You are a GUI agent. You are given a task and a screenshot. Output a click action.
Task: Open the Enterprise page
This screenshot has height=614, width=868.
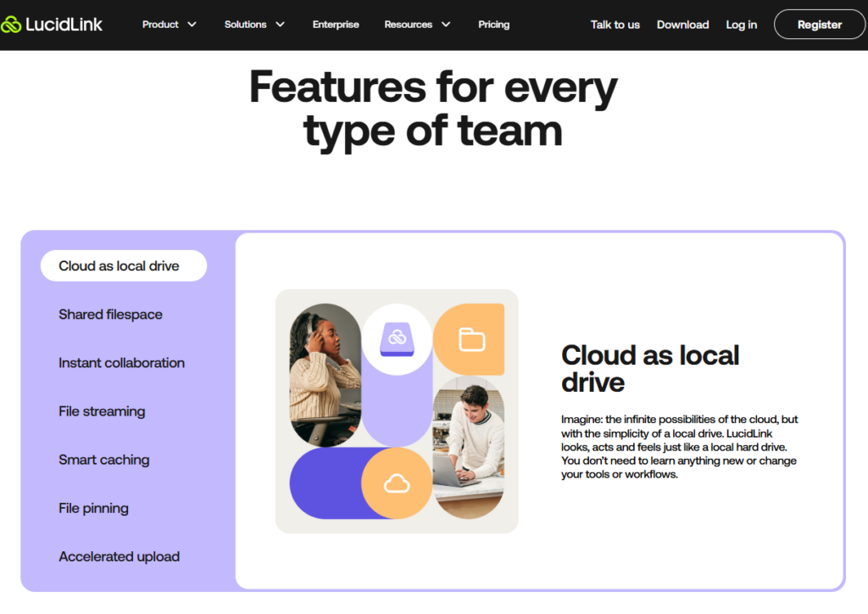(336, 25)
